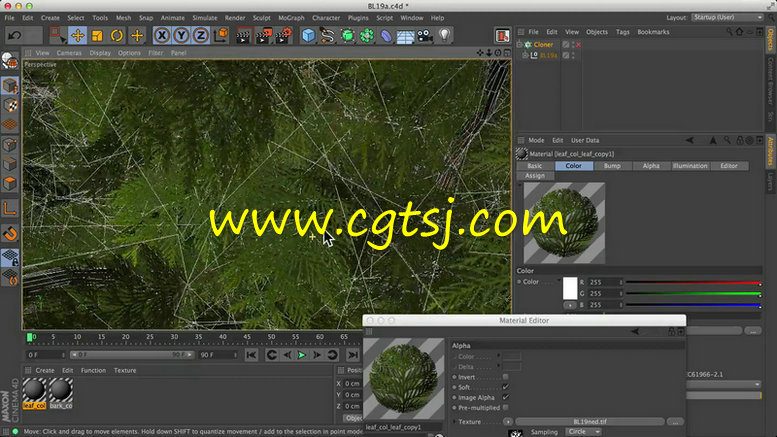This screenshot has height=437, width=777.
Task: Open the File menu
Action: 9,18
